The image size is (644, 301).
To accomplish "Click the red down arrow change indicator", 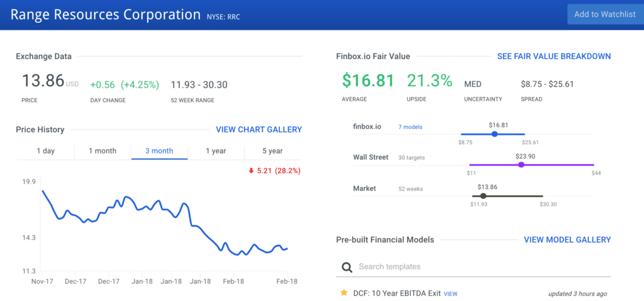I will point(252,170).
